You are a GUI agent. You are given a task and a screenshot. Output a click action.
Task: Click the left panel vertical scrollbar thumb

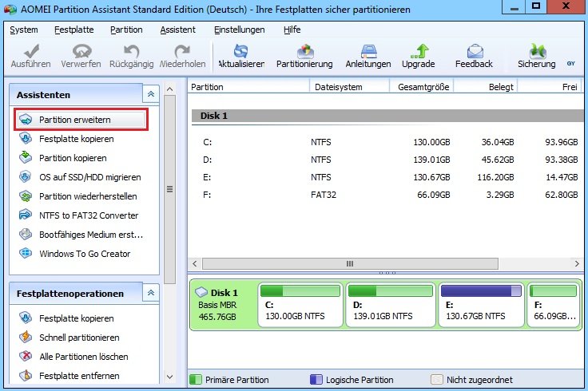click(169, 189)
